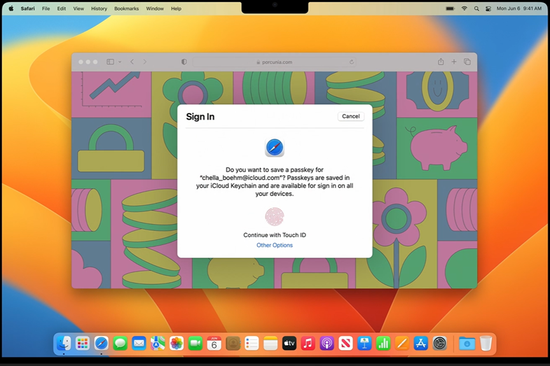The image size is (550, 366).
Task: Add a new tab with plus icon
Action: pyautogui.click(x=454, y=62)
